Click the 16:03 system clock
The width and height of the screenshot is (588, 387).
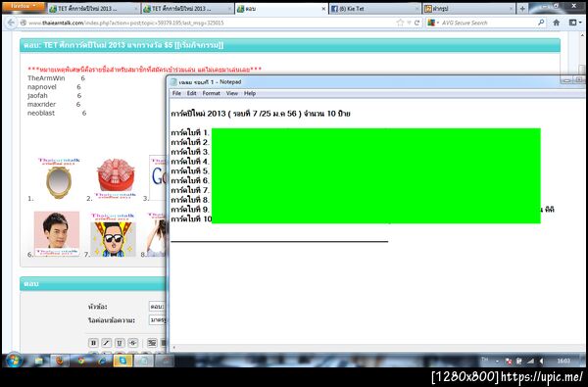[x=563, y=362]
